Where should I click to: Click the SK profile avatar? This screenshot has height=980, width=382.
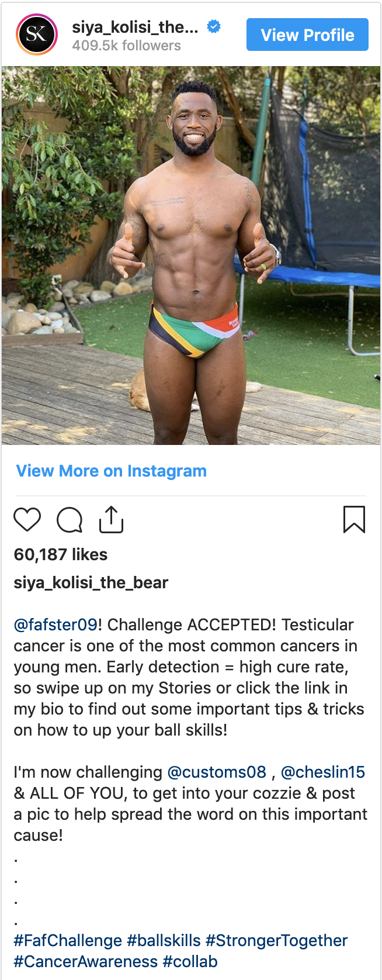pyautogui.click(x=37, y=34)
